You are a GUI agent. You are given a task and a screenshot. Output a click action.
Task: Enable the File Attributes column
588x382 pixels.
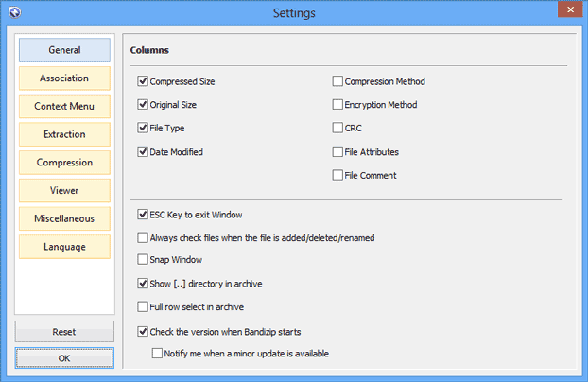pos(337,152)
